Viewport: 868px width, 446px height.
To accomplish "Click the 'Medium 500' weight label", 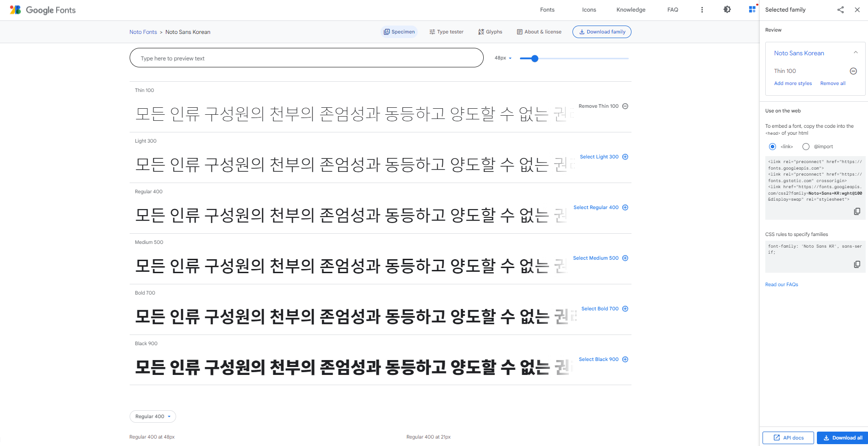I will 149,242.
